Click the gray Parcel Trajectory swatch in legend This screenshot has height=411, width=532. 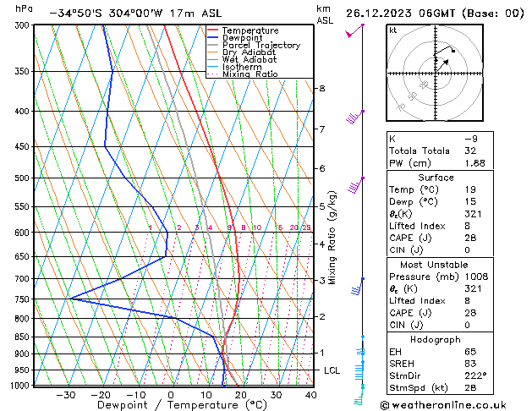(x=213, y=45)
